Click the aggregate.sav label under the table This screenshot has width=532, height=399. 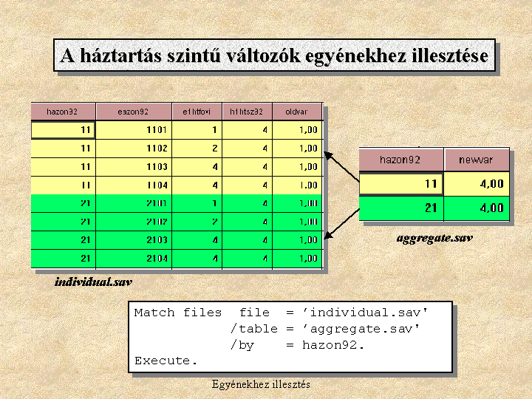click(434, 238)
